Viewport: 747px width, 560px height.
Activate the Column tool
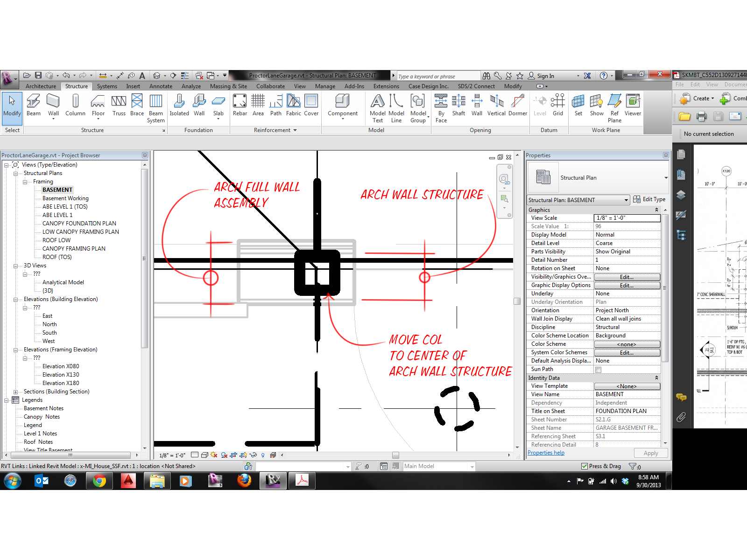75,106
